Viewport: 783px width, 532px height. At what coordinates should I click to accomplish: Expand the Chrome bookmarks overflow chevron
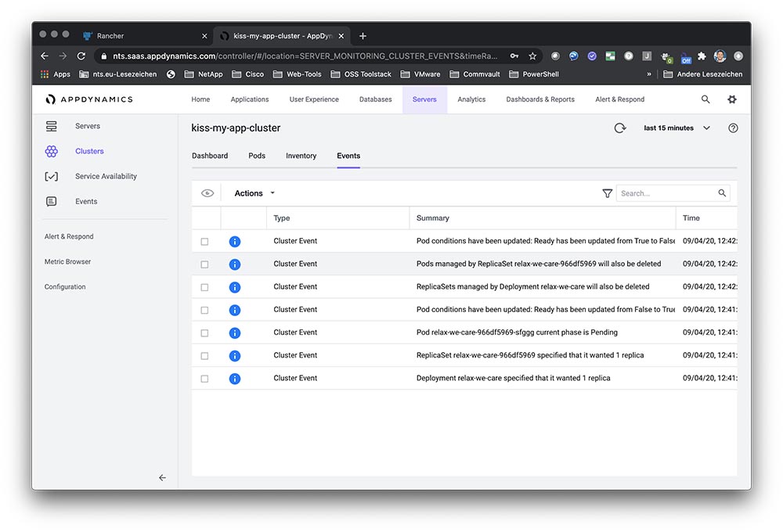[648, 74]
